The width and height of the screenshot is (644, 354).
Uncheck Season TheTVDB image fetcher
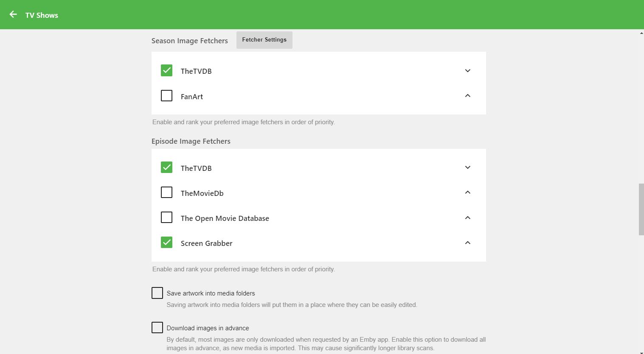coord(166,70)
